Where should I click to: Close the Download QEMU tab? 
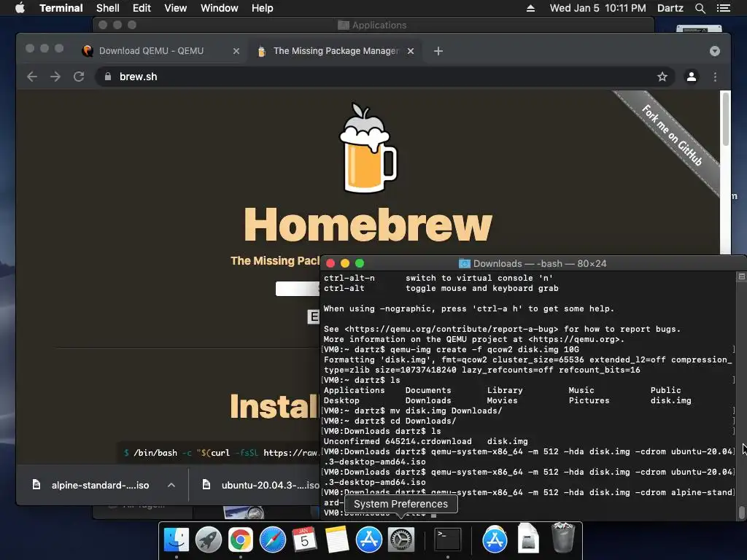click(x=236, y=51)
